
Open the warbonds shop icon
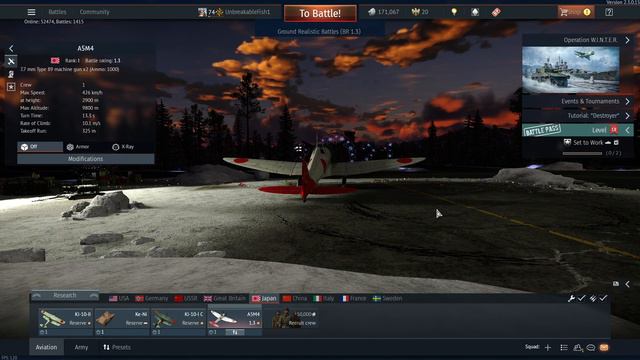[x=475, y=12]
